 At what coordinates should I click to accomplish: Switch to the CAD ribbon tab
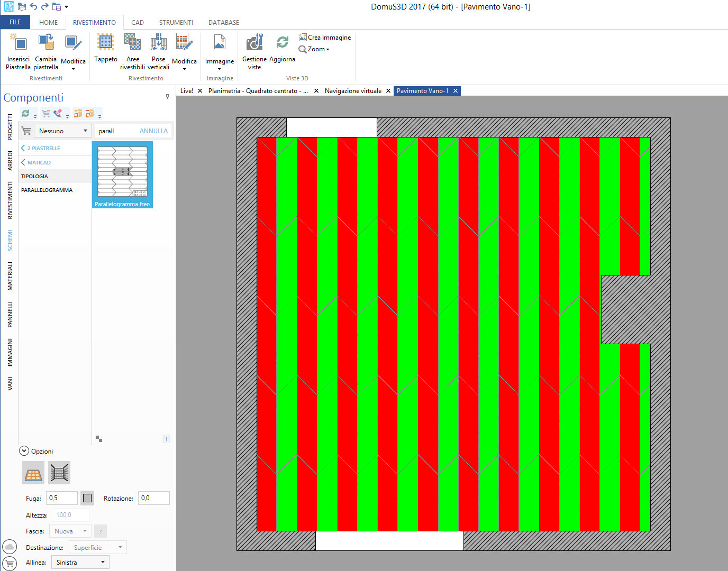(x=138, y=23)
